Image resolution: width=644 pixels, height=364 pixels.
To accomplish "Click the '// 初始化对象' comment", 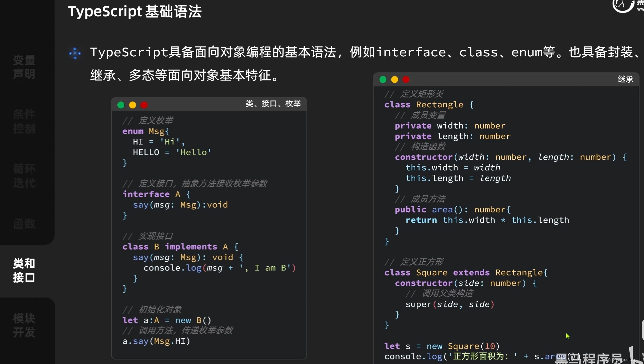I will [152, 310].
